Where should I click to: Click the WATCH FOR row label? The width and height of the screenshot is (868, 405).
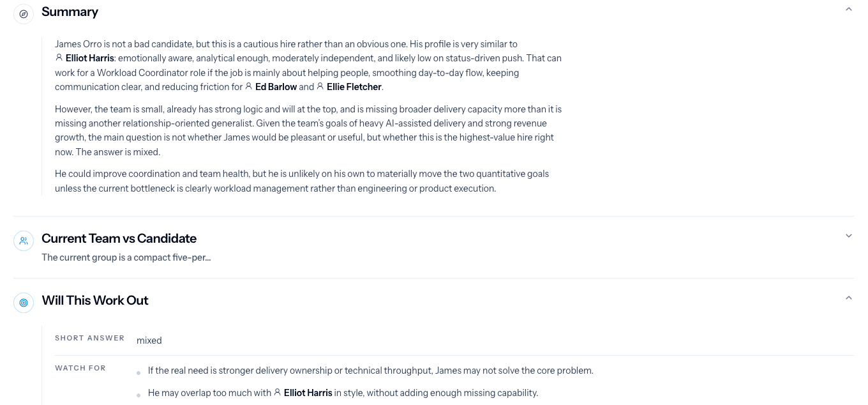pos(80,368)
